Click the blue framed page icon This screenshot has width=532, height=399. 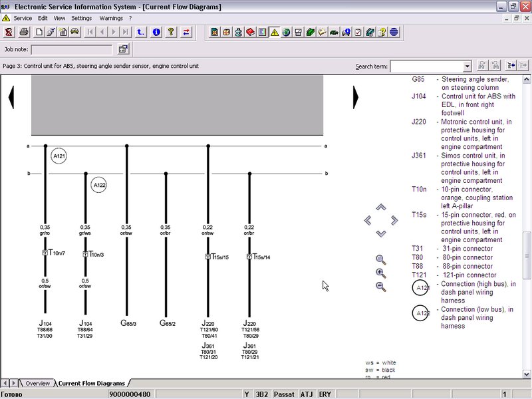click(x=262, y=32)
